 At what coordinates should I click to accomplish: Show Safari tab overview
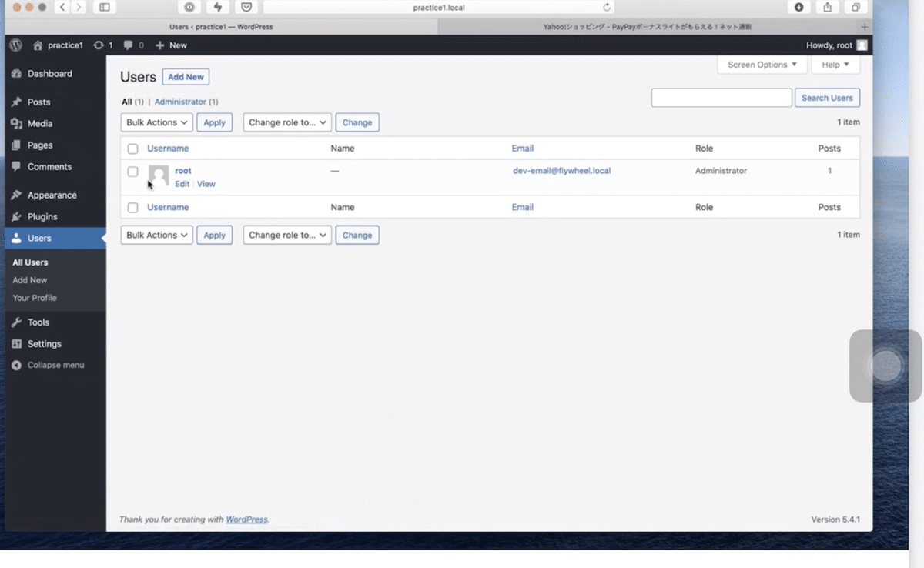[x=855, y=7]
